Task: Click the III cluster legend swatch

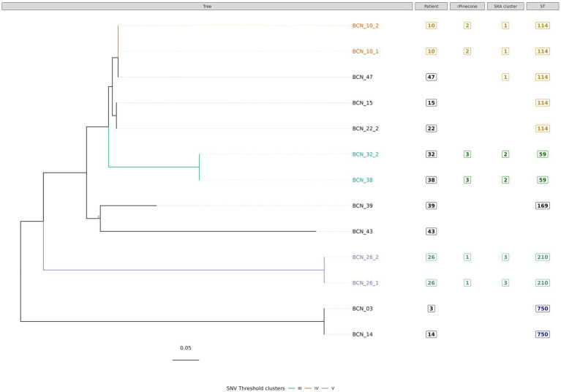Action: pyautogui.click(x=292, y=388)
